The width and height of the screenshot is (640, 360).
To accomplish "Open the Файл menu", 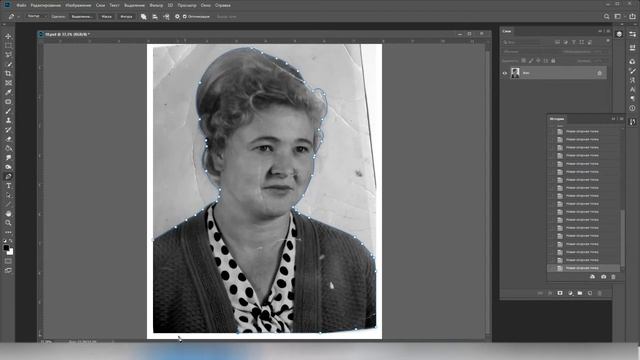I will pos(22,5).
